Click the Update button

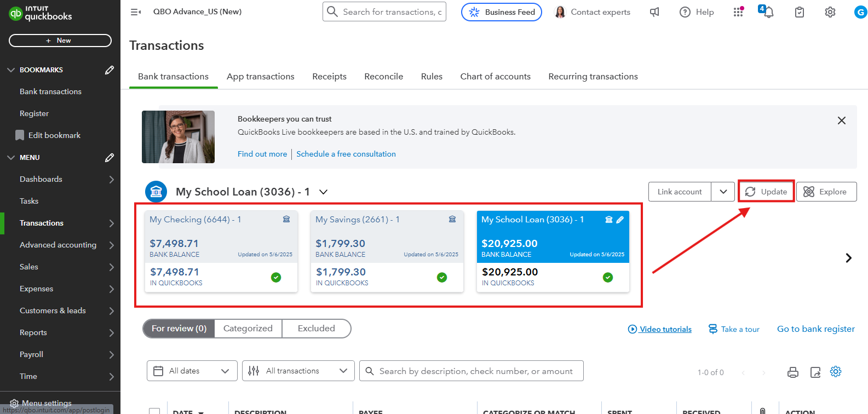(766, 192)
